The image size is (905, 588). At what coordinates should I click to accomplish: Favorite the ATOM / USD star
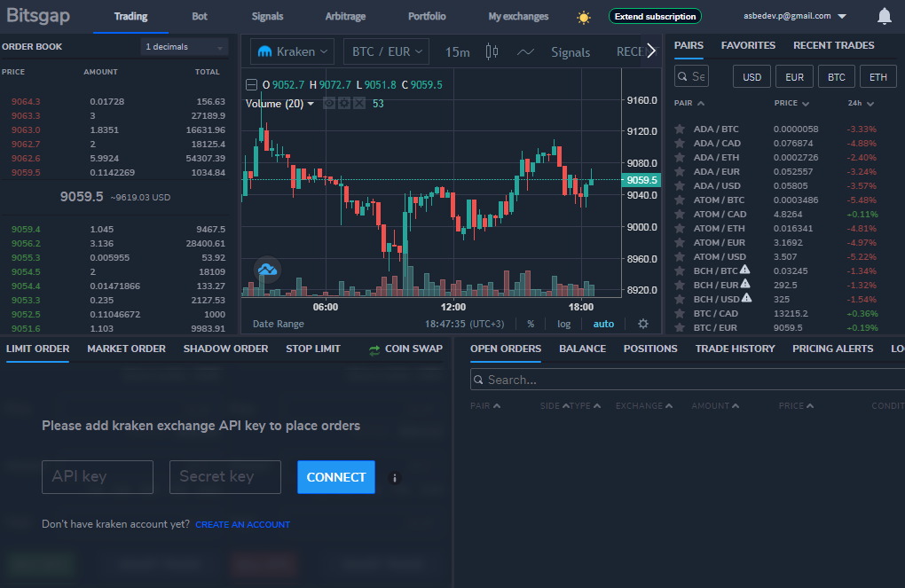pos(680,257)
